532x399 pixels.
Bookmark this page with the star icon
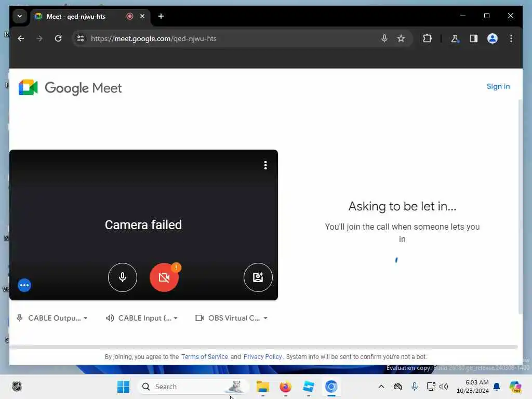click(x=401, y=38)
